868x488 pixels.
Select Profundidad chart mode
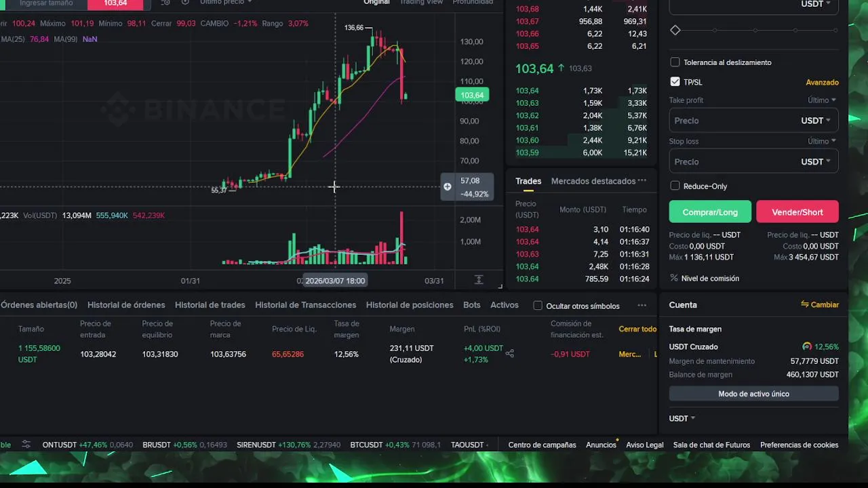(473, 2)
